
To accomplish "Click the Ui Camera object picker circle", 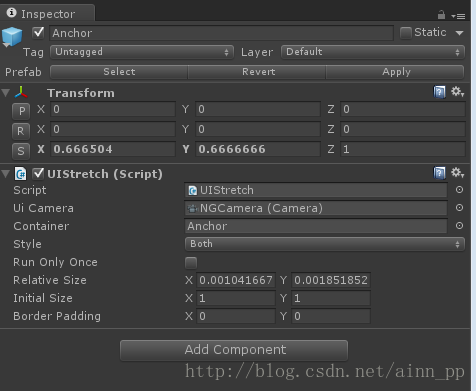I will click(x=459, y=208).
